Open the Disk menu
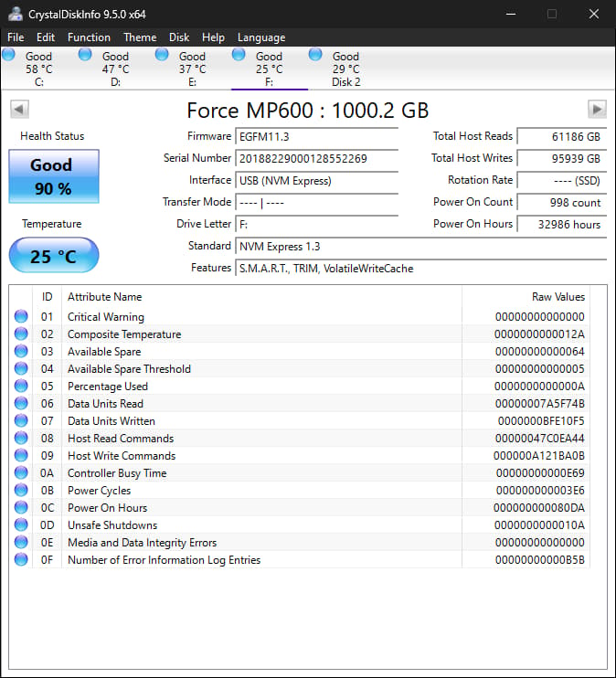Screen dimensions: 616x678 tap(179, 37)
